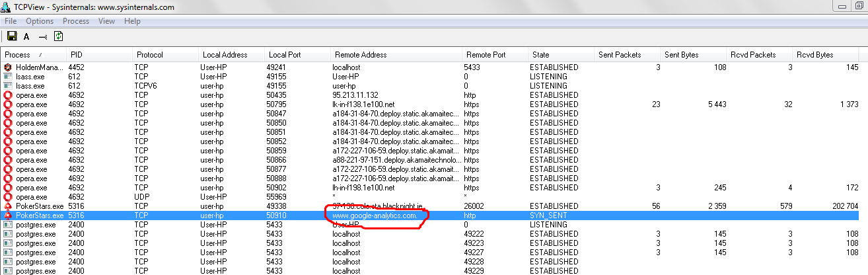This screenshot has height=275, width=868.
Task: Click the remote port 26002 cell
Action: 474,206
